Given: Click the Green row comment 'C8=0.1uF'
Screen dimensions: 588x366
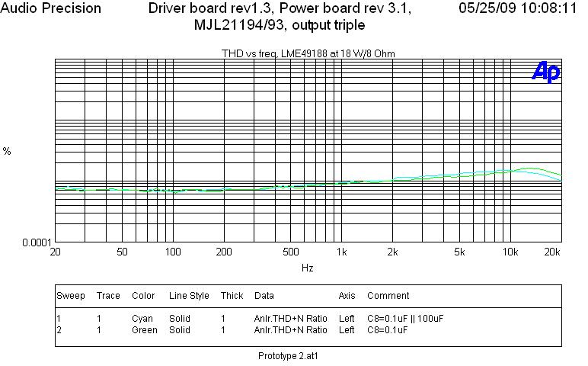Looking at the screenshot, I should (388, 330).
